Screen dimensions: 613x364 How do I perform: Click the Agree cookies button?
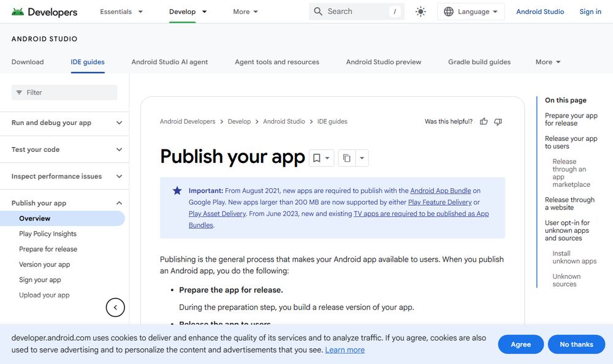pyautogui.click(x=520, y=344)
